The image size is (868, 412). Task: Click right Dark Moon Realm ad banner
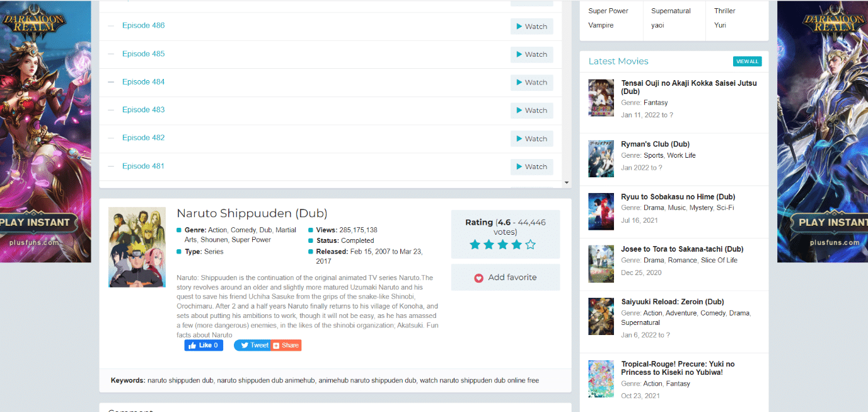pos(823,131)
